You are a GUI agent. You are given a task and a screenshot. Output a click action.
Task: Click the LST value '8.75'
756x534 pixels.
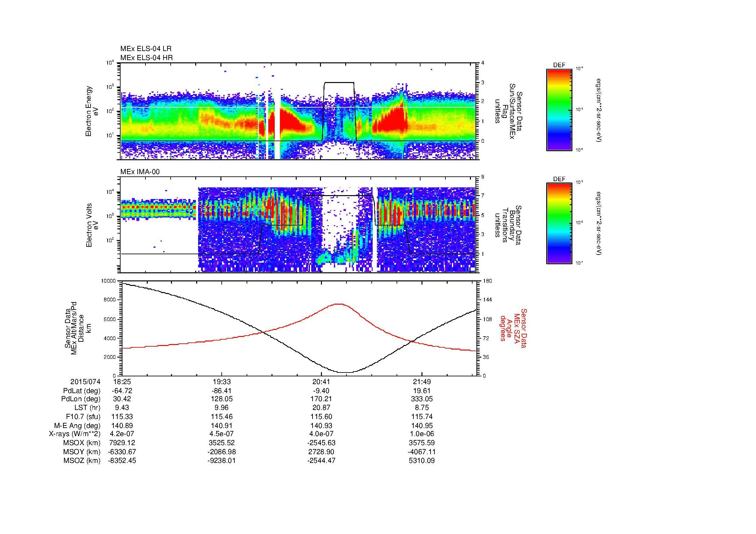tap(422, 408)
